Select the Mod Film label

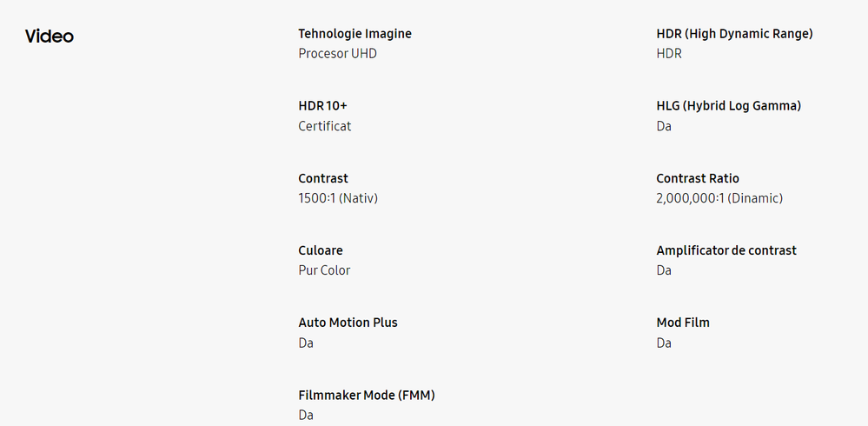[x=683, y=323]
